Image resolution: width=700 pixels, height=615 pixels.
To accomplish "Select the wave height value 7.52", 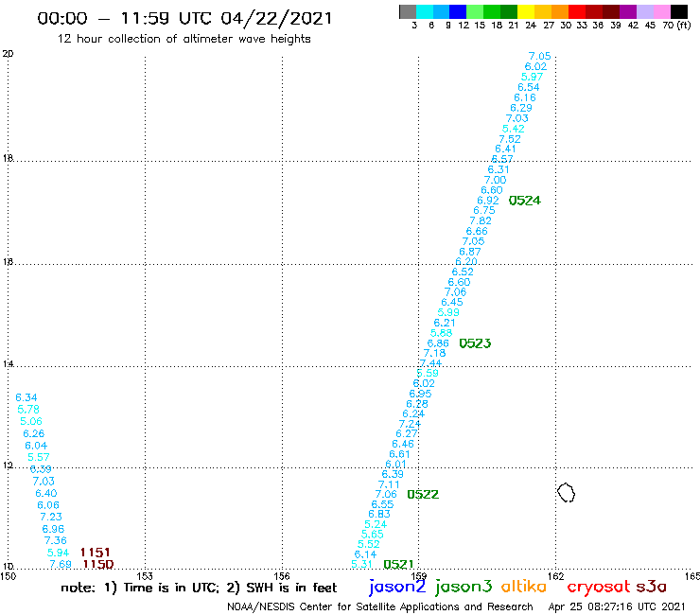I will (510, 139).
